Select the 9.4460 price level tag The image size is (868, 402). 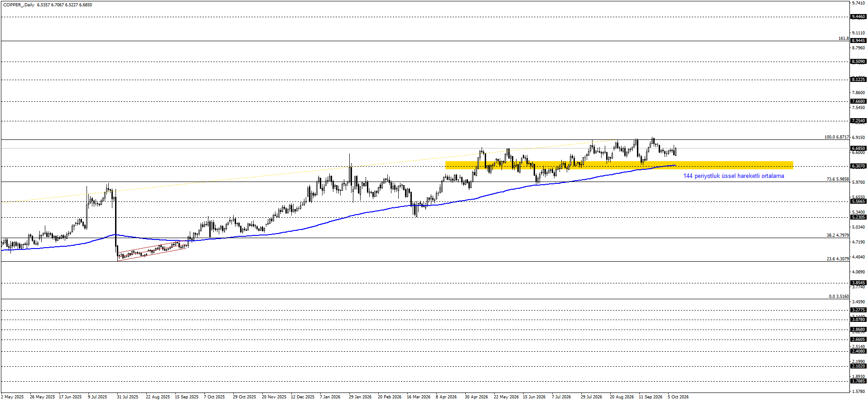click(858, 17)
